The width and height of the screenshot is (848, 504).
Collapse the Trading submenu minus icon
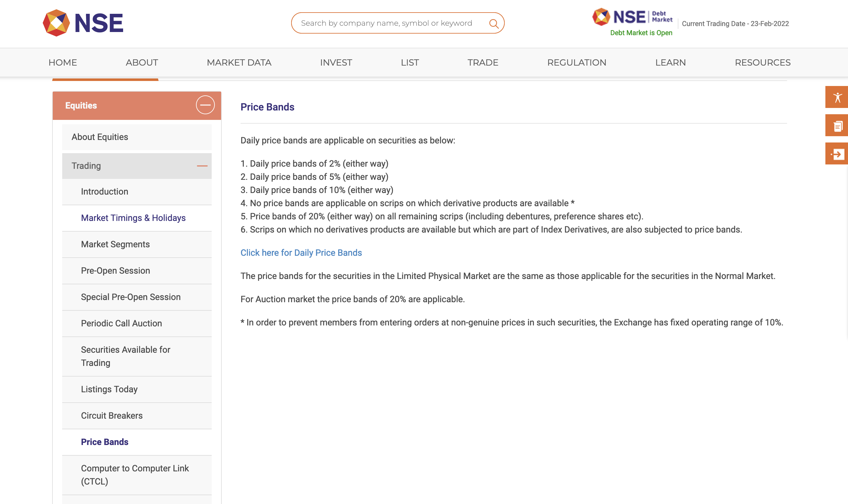(202, 166)
